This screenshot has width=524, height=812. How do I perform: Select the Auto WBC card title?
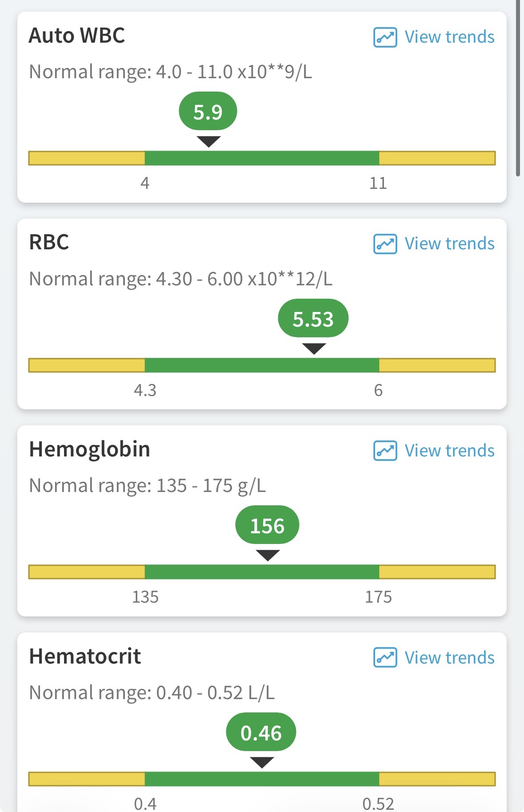tap(77, 36)
